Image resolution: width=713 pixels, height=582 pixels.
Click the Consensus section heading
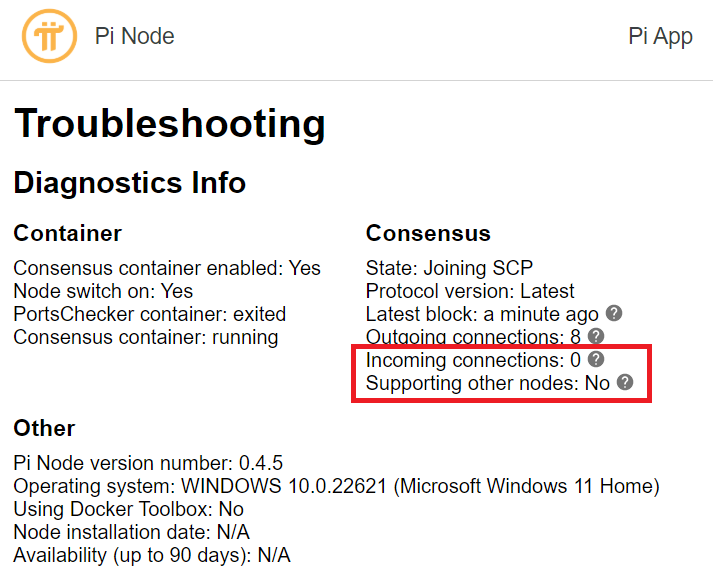point(428,233)
